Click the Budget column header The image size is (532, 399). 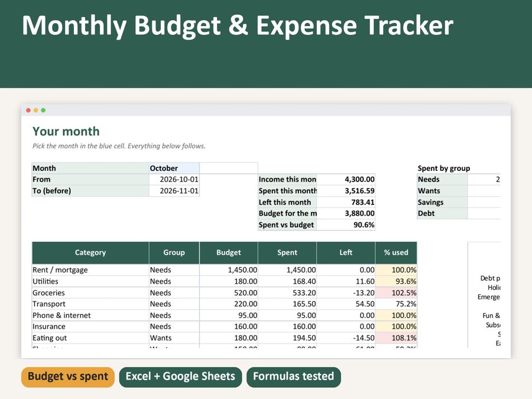click(x=229, y=253)
